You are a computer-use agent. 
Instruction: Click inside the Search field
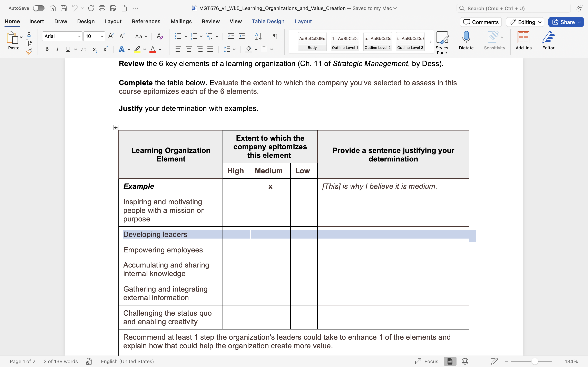513,8
